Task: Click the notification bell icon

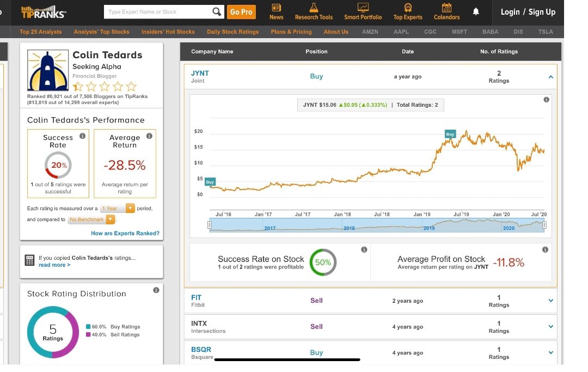Action: 476,11
